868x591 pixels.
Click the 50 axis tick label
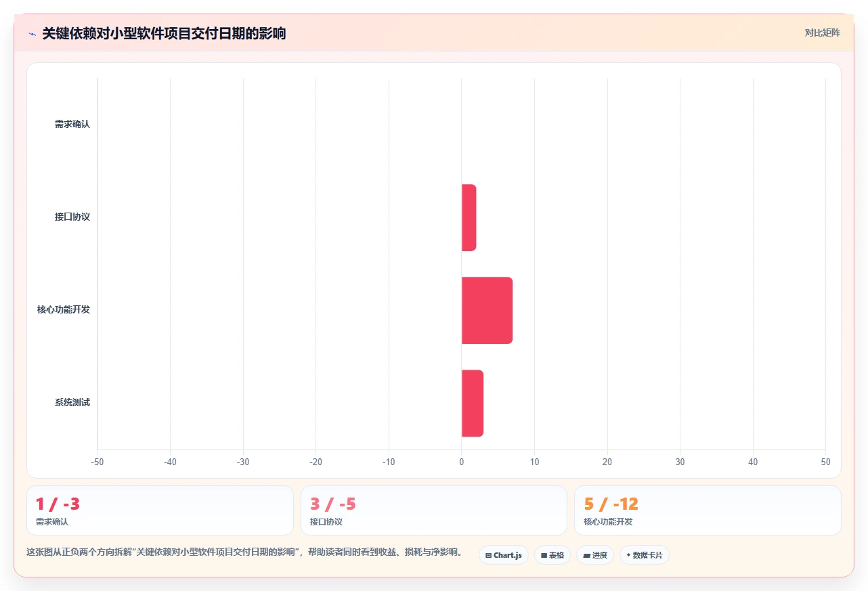click(825, 462)
